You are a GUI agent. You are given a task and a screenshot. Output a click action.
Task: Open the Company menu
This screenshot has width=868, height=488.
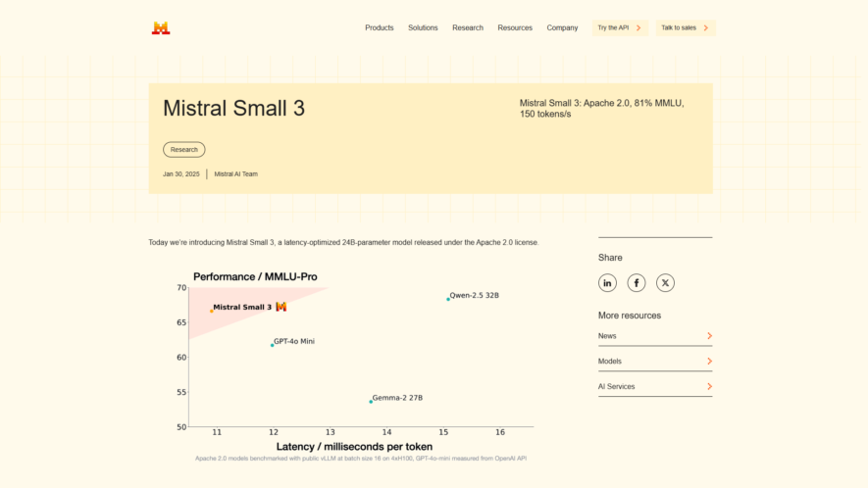(562, 27)
